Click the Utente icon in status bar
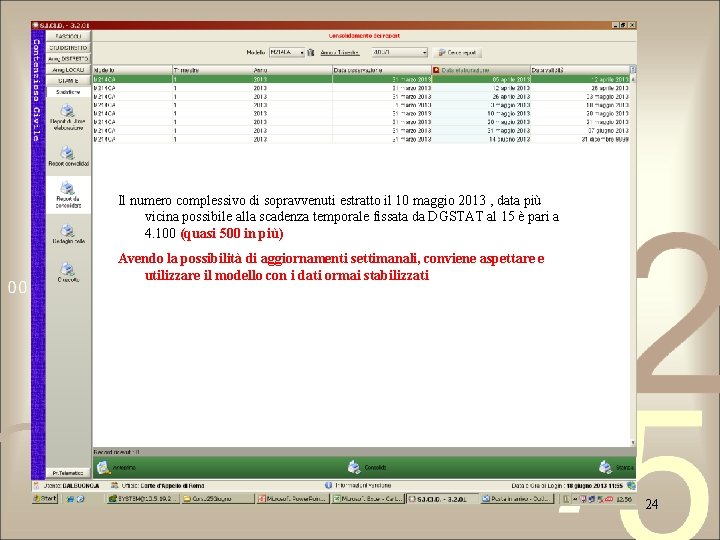720x540 pixels. pyautogui.click(x=37, y=485)
